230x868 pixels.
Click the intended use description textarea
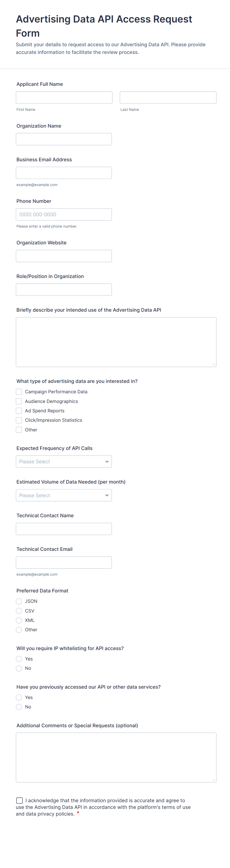coord(116,342)
